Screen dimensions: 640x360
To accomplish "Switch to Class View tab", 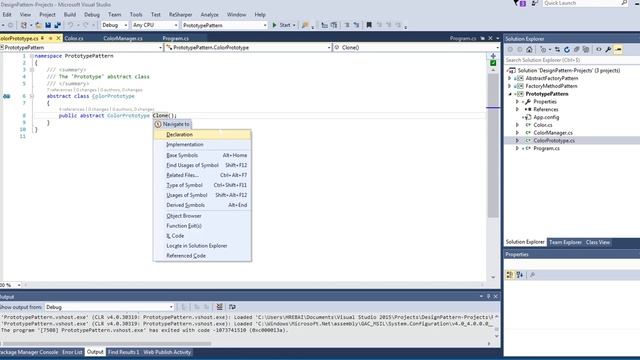I will 598,242.
